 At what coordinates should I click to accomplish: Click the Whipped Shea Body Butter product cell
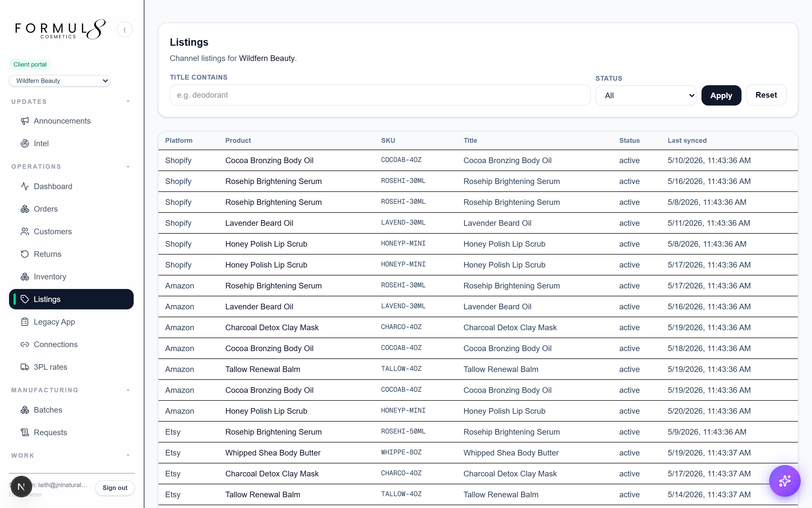(272, 453)
